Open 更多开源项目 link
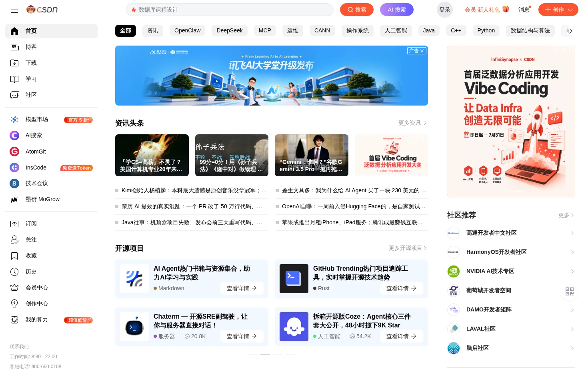 pos(408,248)
